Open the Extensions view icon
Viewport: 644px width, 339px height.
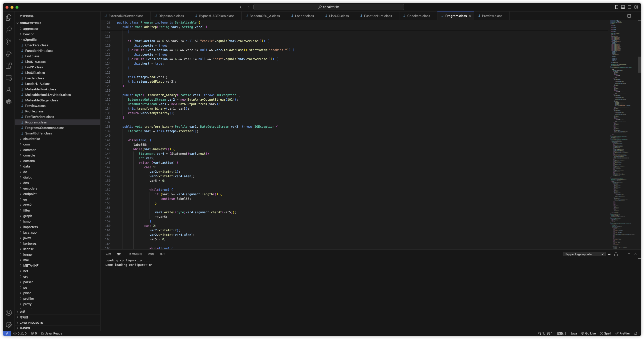(x=9, y=66)
